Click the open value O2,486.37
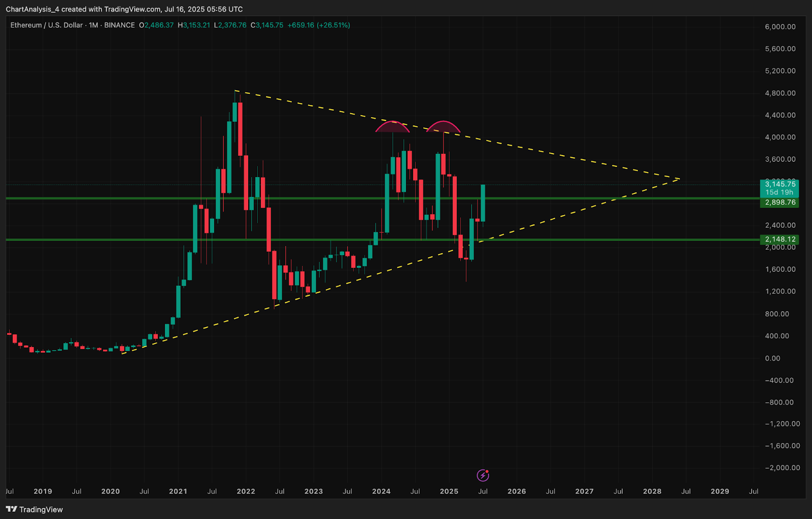812x519 pixels. point(156,25)
